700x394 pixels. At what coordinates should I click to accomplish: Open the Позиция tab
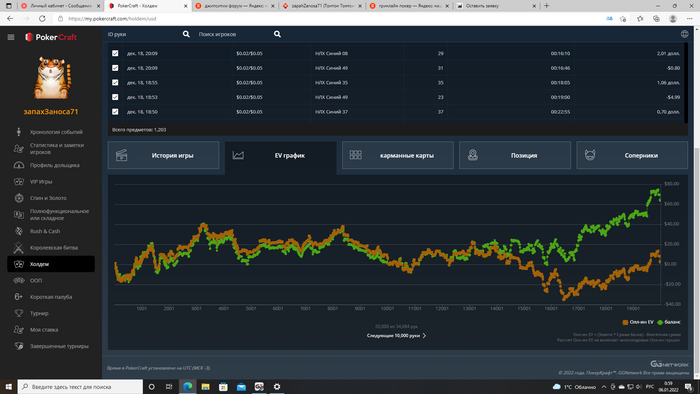(x=515, y=155)
